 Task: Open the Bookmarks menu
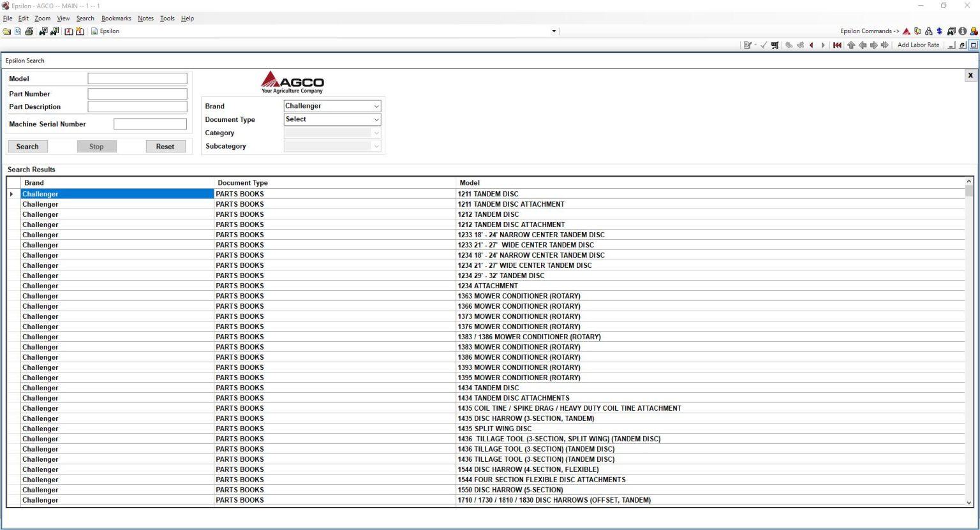pyautogui.click(x=116, y=18)
